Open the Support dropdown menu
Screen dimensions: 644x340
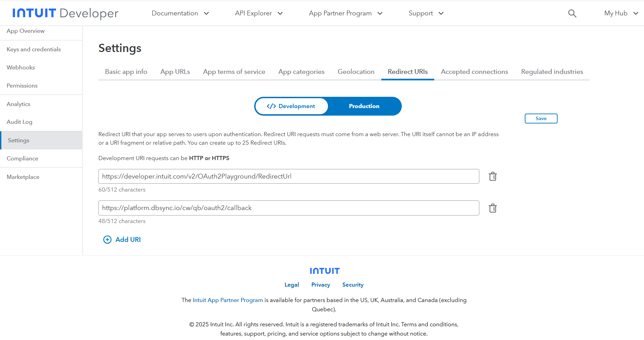426,13
